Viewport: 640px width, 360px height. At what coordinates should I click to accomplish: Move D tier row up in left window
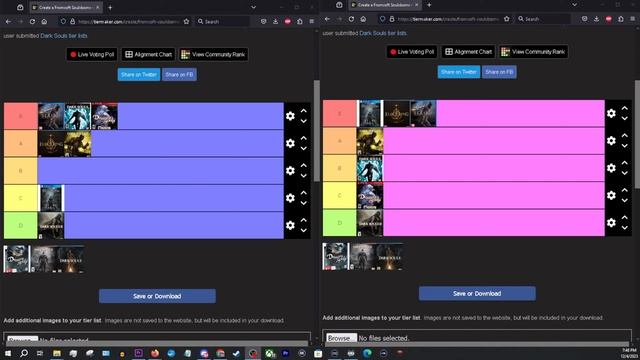pos(304,220)
